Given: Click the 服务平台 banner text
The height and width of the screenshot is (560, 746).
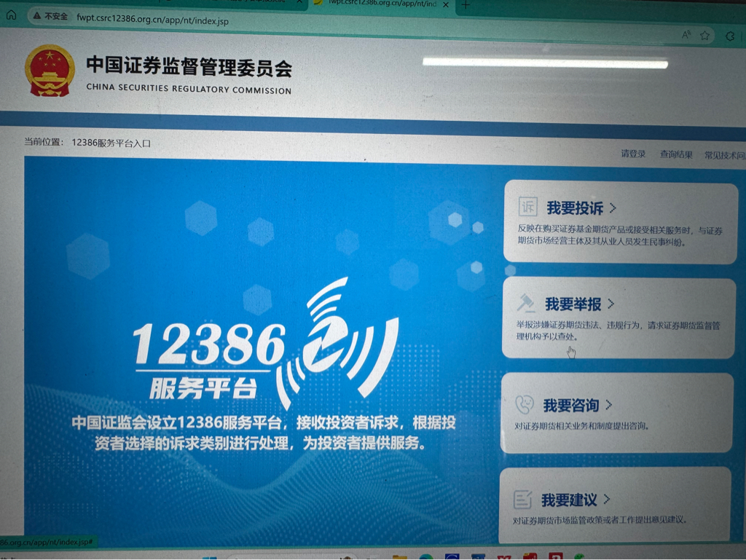Looking at the screenshot, I should (203, 388).
